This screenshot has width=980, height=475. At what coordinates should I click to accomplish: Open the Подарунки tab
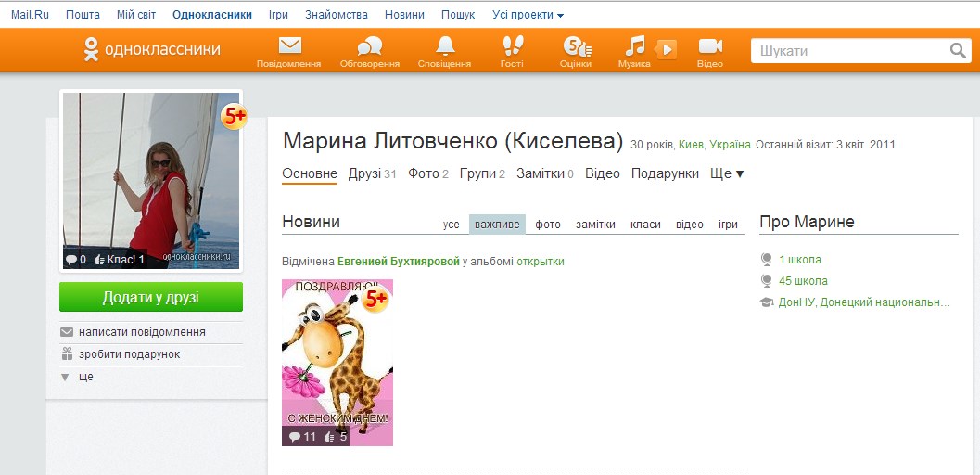pos(665,173)
